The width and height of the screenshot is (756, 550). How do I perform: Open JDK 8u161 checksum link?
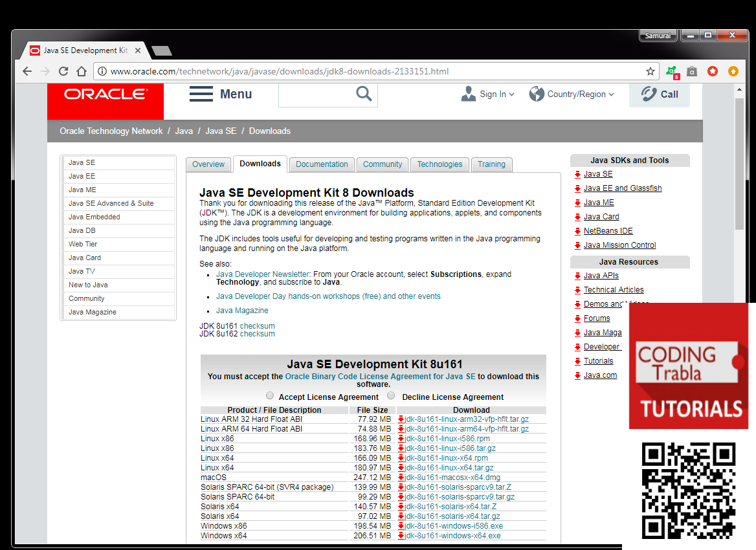[x=258, y=326]
